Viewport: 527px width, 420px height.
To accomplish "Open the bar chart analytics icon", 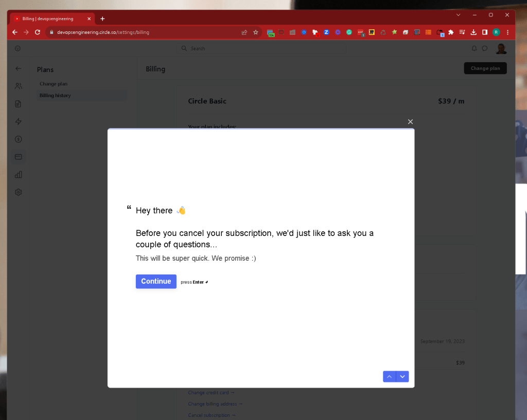I will pyautogui.click(x=19, y=175).
